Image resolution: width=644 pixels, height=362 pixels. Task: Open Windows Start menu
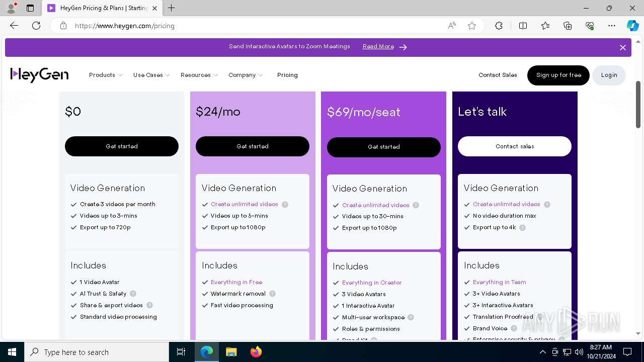point(12,352)
